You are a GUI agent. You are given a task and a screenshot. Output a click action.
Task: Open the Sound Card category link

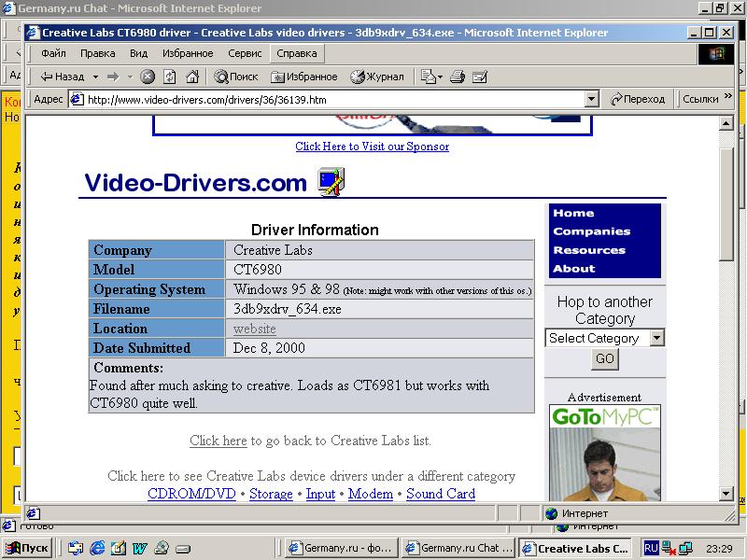pos(441,494)
